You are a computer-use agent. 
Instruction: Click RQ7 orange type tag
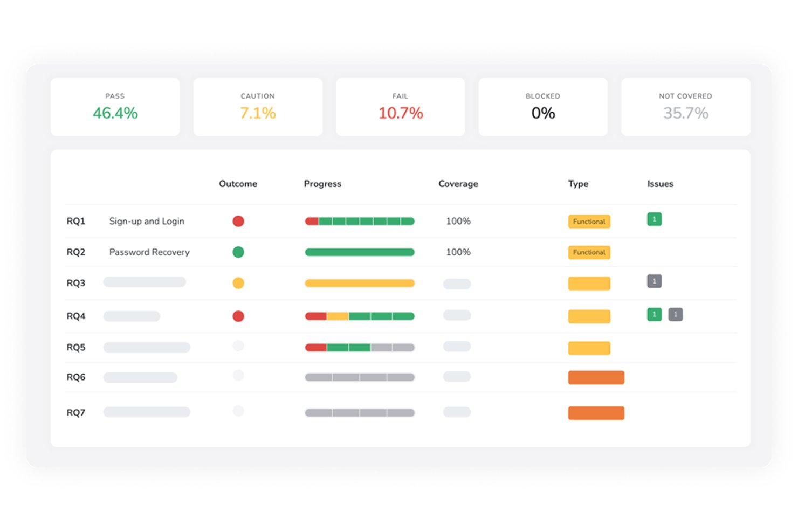pyautogui.click(x=596, y=413)
